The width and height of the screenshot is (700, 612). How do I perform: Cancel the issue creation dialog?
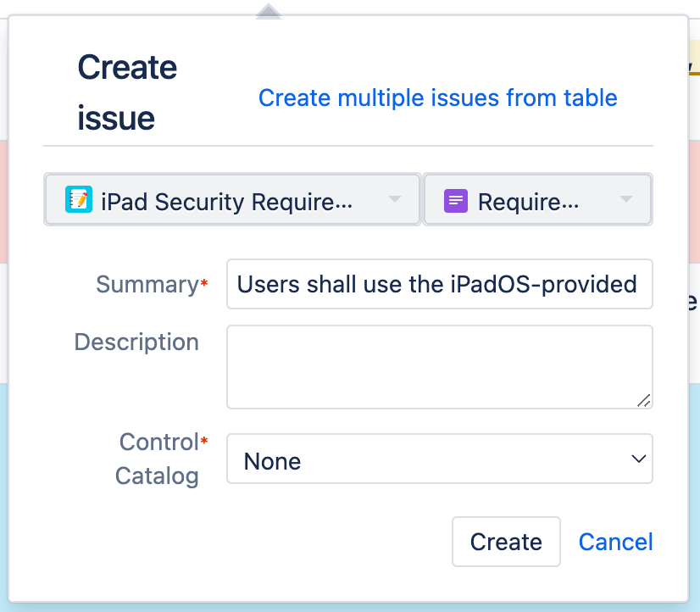[615, 542]
